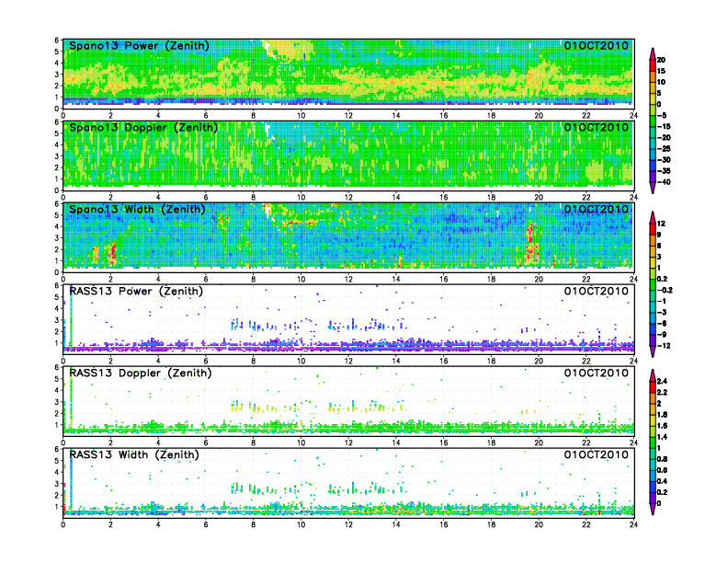Click x-axis tick '0' under RASS13 Width panel
Screen dimensions: 728x563
pos(63,524)
